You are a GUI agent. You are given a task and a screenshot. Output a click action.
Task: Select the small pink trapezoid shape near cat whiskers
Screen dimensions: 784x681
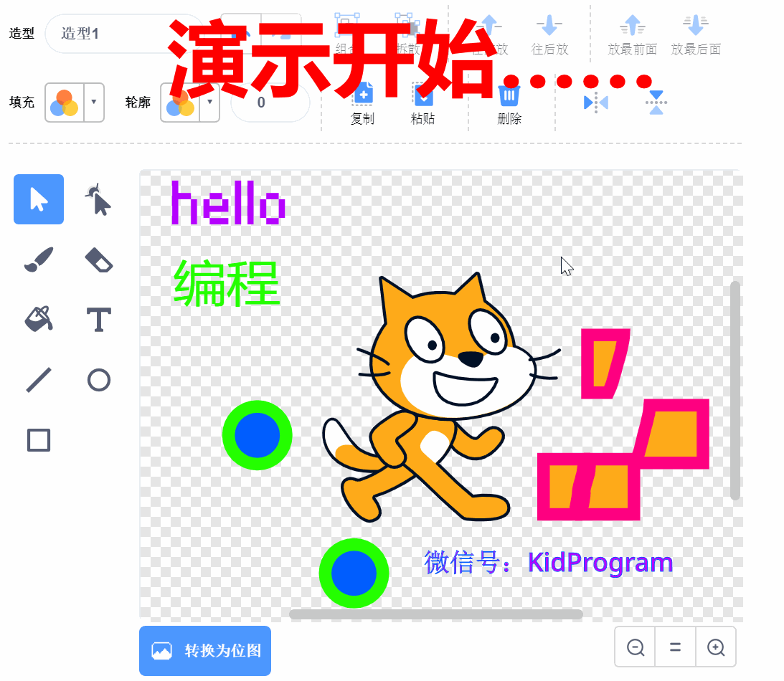pos(604,363)
